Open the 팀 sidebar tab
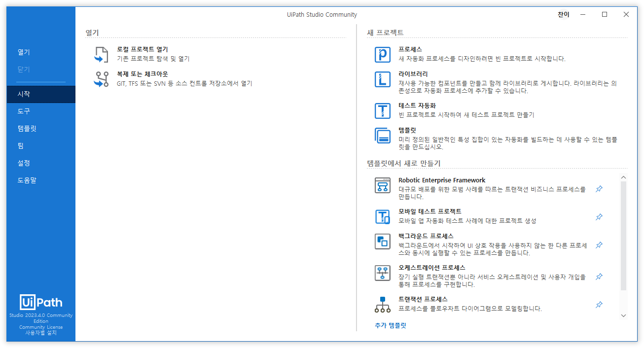 pyautogui.click(x=41, y=146)
